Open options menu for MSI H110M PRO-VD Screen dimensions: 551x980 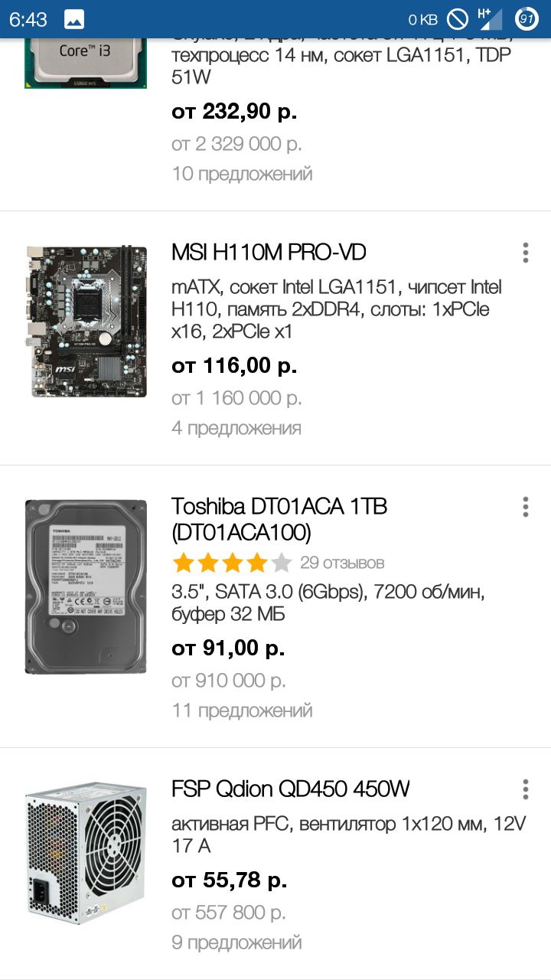coord(525,253)
